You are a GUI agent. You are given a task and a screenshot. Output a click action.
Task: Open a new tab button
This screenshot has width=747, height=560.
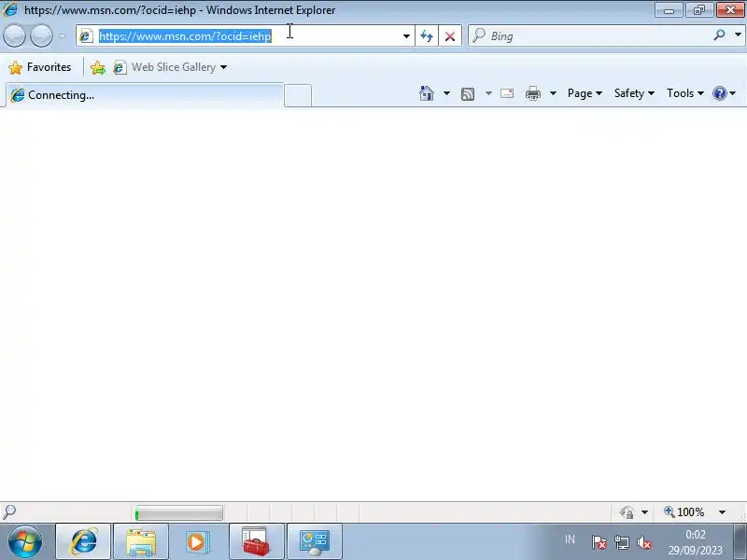[298, 95]
